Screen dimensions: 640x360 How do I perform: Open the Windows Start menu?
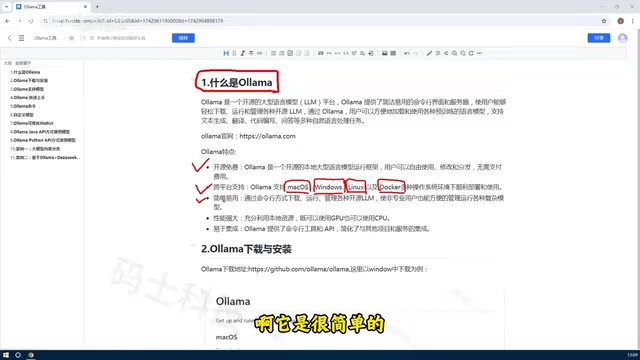tap(6, 355)
